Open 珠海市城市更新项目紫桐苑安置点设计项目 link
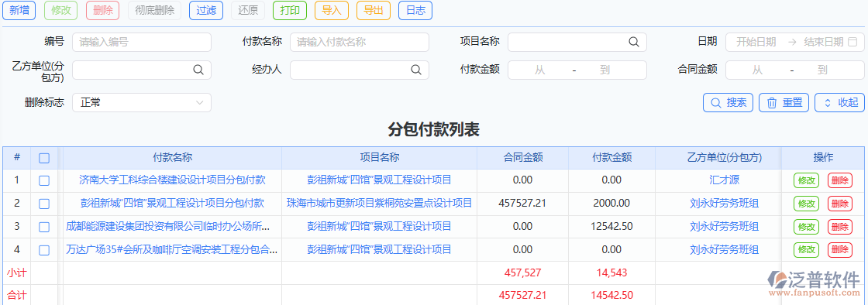The image size is (868, 305). click(379, 204)
